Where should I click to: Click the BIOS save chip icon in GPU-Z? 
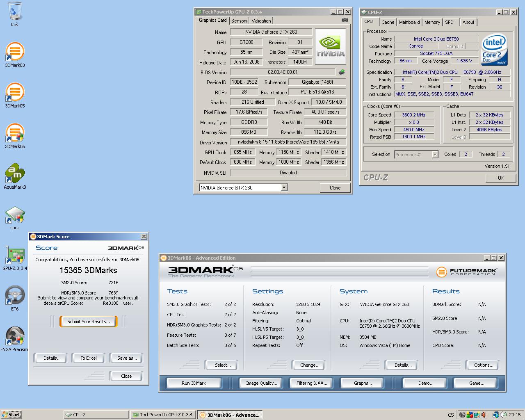click(x=341, y=72)
